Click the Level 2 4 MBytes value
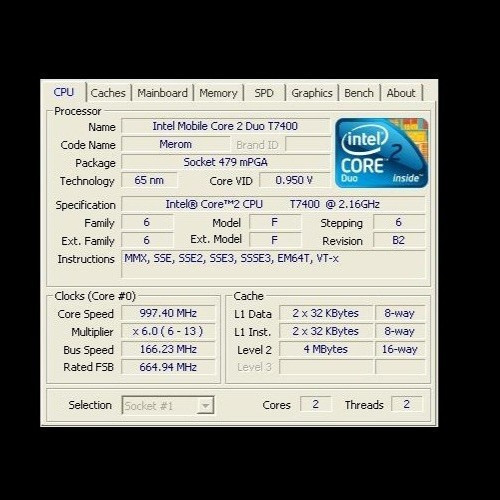Screen dimensions: 500x500 click(326, 349)
